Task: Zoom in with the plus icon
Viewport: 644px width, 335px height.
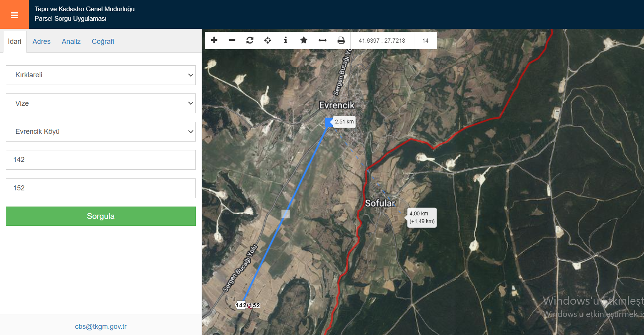Action: tap(214, 40)
